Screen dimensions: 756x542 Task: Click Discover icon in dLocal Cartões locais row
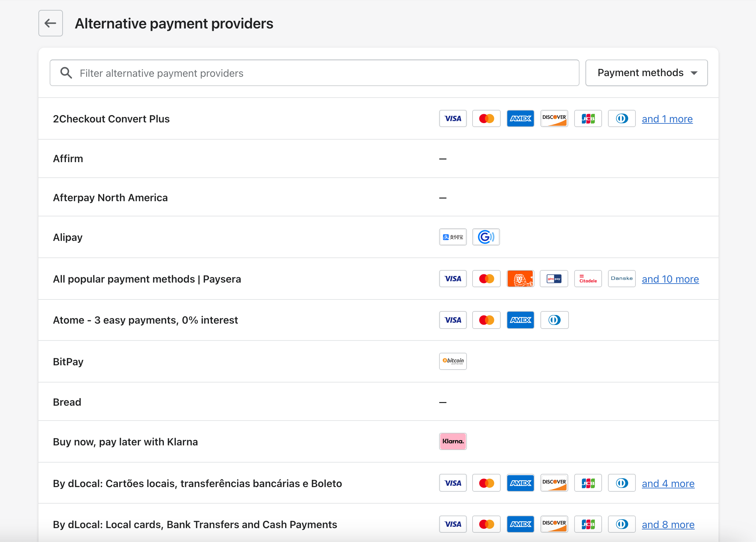click(x=554, y=483)
